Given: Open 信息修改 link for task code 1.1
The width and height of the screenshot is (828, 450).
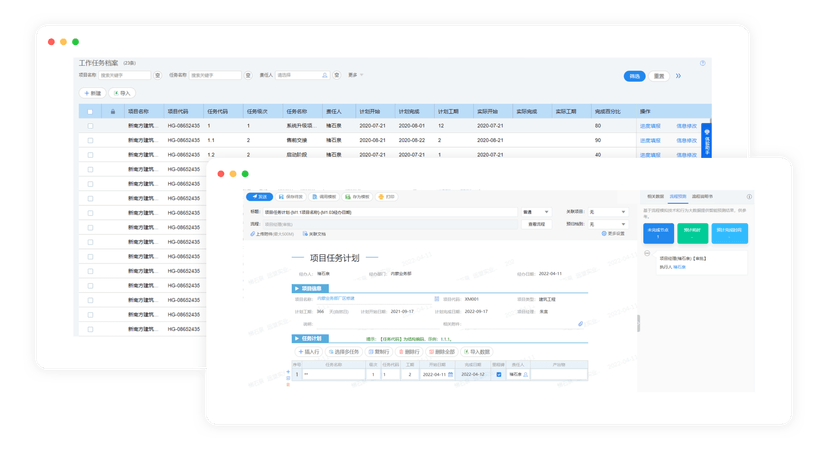Looking at the screenshot, I should 686,140.
